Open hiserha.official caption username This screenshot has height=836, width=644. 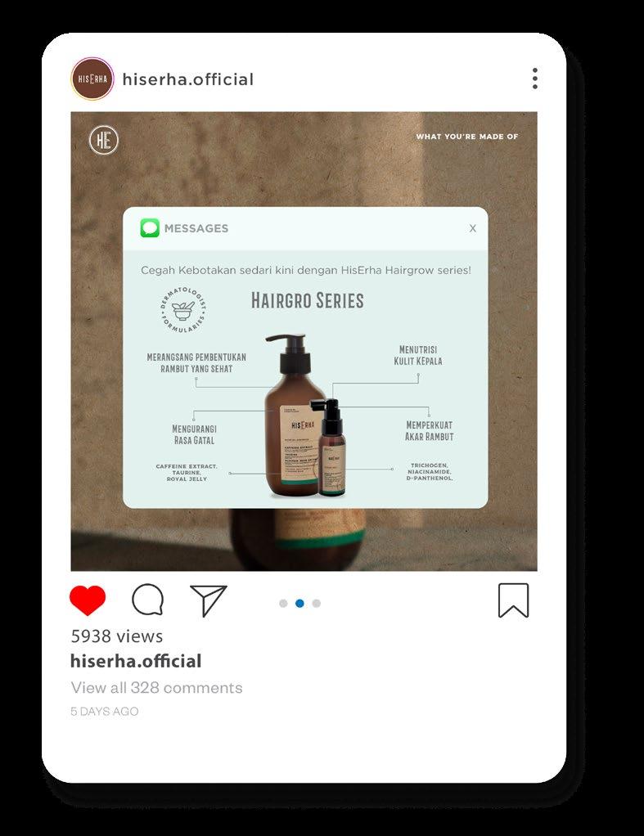136,661
